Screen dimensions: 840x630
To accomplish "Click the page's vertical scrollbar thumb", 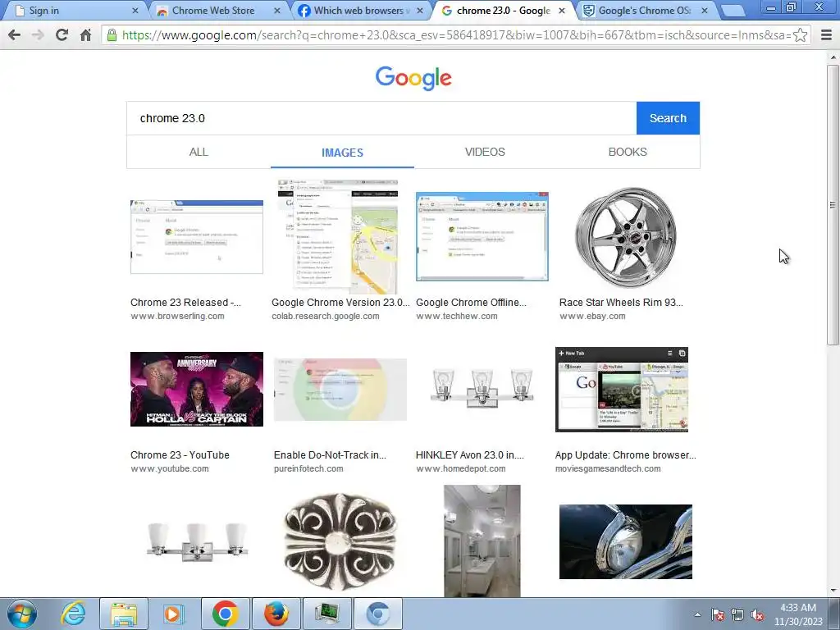I will 833,204.
